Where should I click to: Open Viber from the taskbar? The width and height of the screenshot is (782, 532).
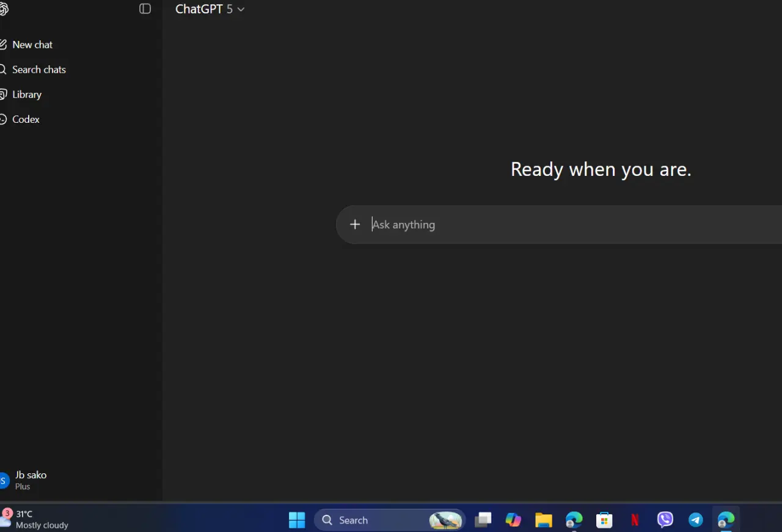tap(665, 520)
